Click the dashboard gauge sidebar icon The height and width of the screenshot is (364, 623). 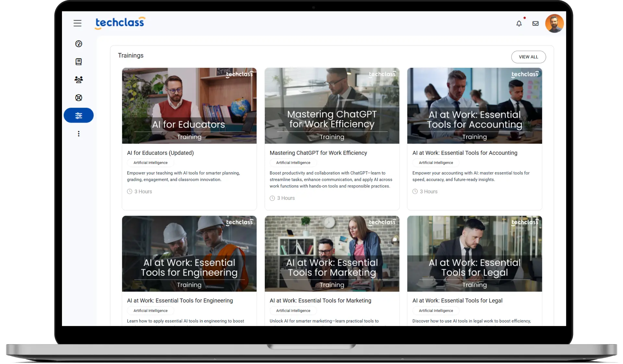[x=79, y=44]
